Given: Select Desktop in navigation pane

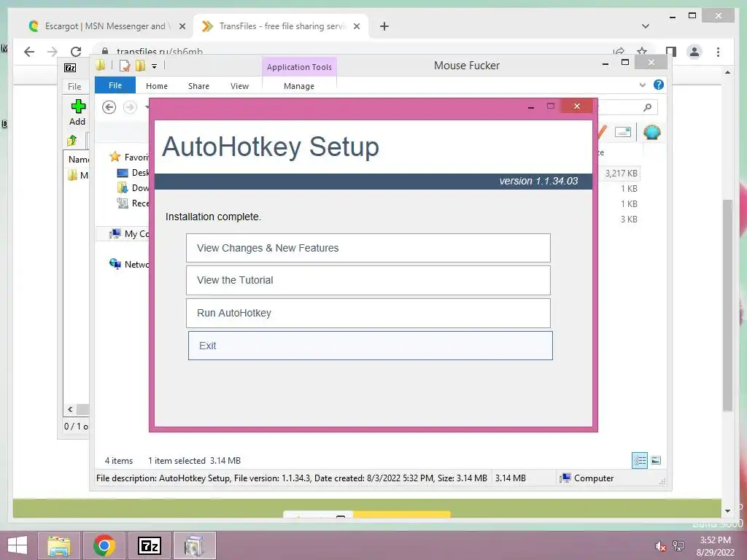Looking at the screenshot, I should (133, 172).
